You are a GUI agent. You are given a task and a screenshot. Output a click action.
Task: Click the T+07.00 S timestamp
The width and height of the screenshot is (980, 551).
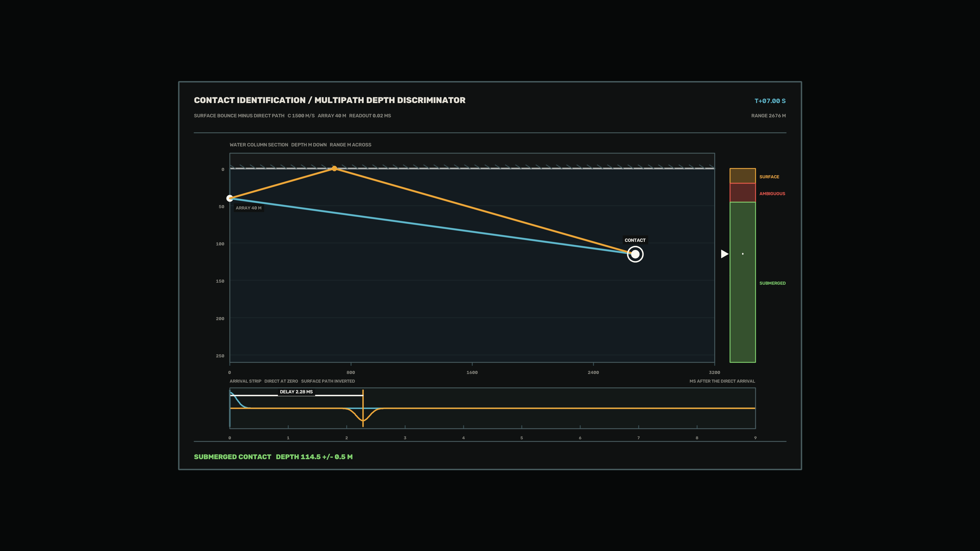pyautogui.click(x=770, y=101)
